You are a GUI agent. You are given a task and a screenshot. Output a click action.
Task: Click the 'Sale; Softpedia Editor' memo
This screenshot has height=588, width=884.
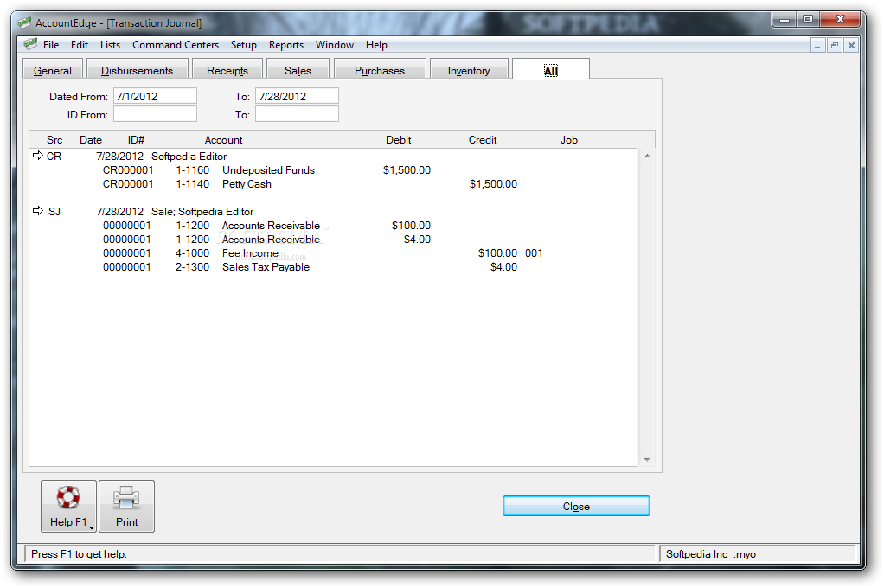(x=202, y=211)
